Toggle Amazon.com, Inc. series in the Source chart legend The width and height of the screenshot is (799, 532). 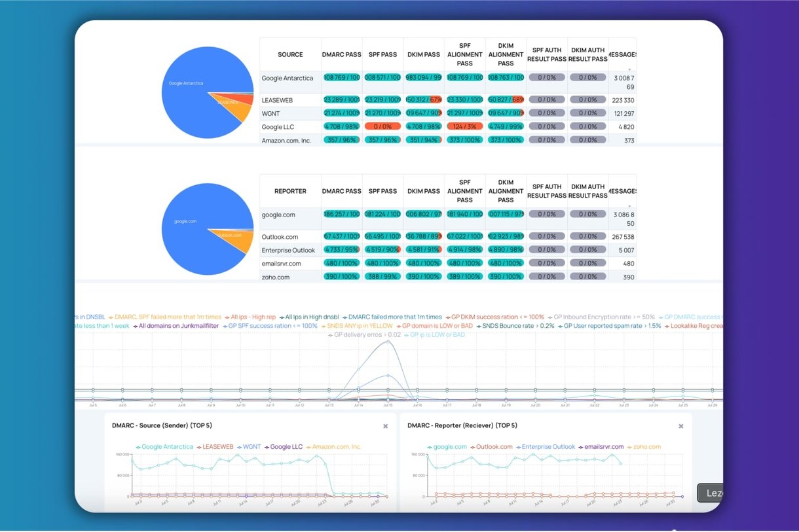[333, 447]
